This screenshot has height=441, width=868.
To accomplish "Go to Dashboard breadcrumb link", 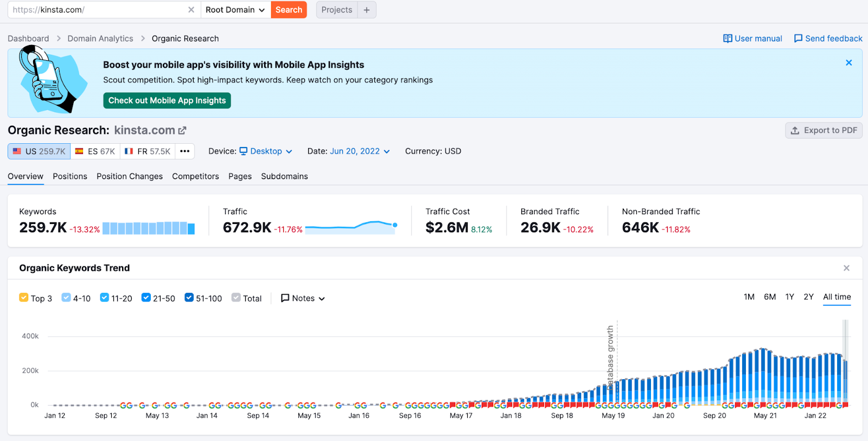I will point(28,39).
